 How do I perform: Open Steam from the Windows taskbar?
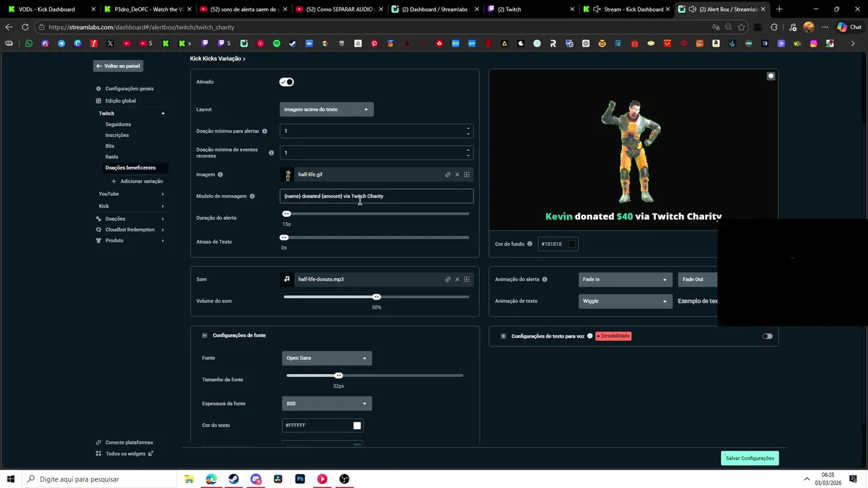tap(233, 479)
